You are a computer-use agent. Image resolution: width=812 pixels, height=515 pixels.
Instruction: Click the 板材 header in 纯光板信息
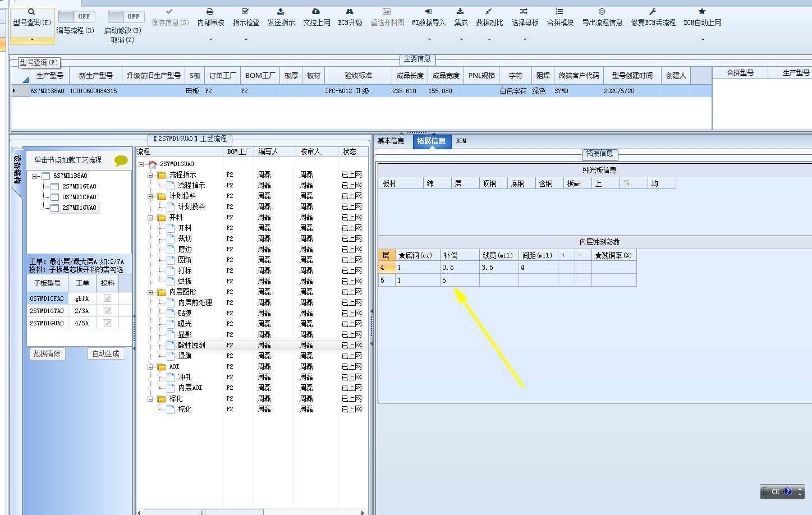coord(401,183)
